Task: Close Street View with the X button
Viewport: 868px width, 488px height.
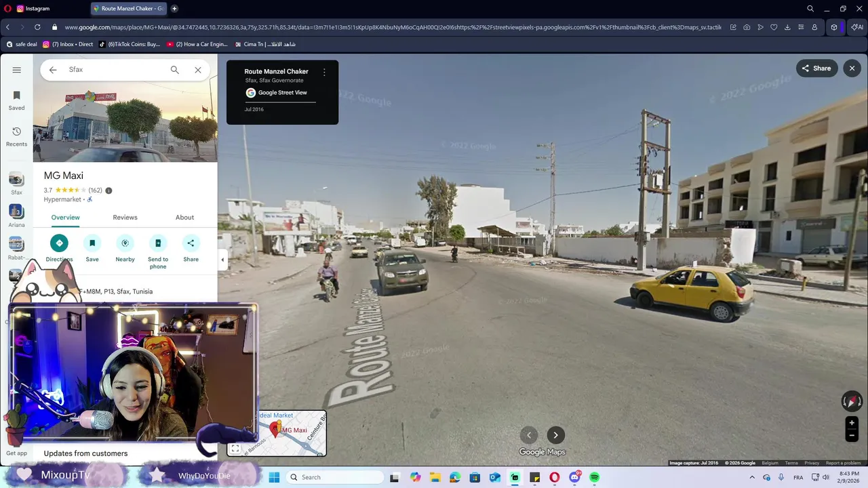Action: [x=852, y=68]
